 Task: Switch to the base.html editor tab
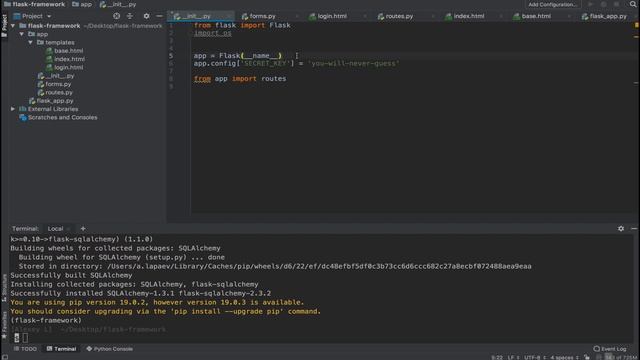click(x=532, y=16)
